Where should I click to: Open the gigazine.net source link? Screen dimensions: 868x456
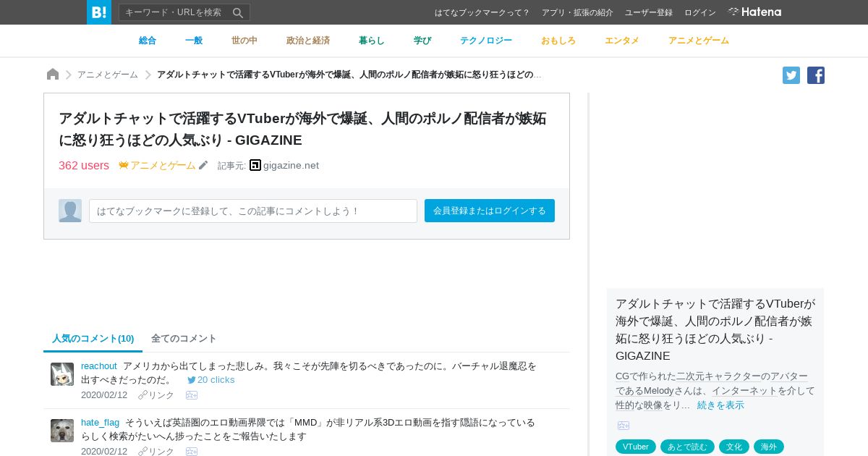[x=291, y=166]
